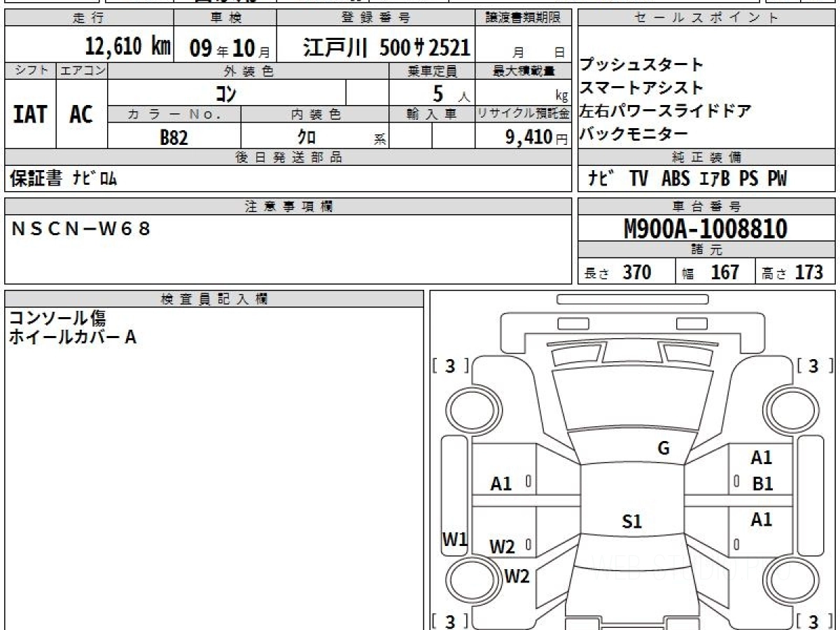Select the chassis number M900A-1008810
The image size is (840, 630).
coord(706,228)
